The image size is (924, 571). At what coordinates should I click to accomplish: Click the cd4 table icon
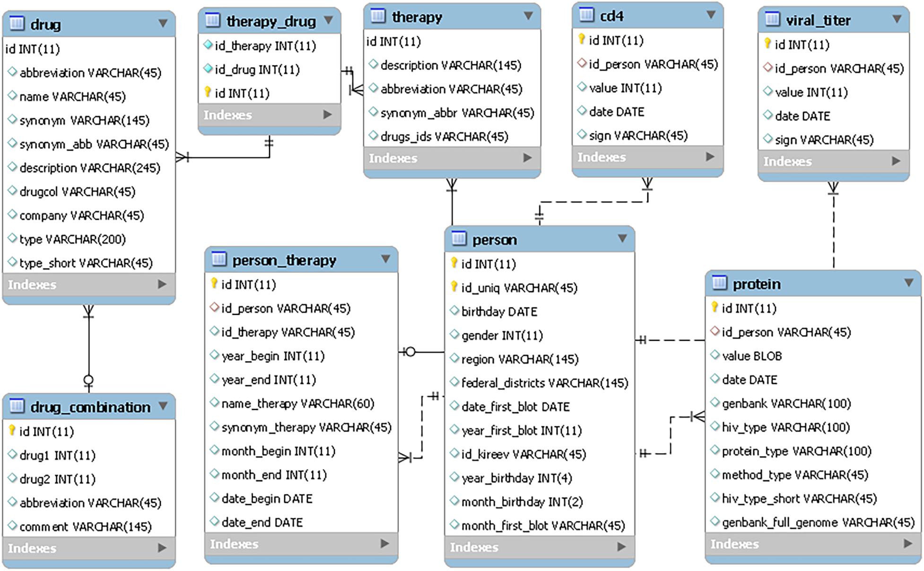coord(586,15)
